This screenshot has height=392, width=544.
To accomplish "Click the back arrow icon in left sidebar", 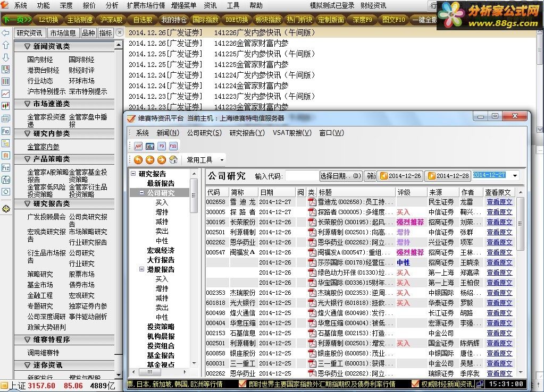I will pos(5,33).
